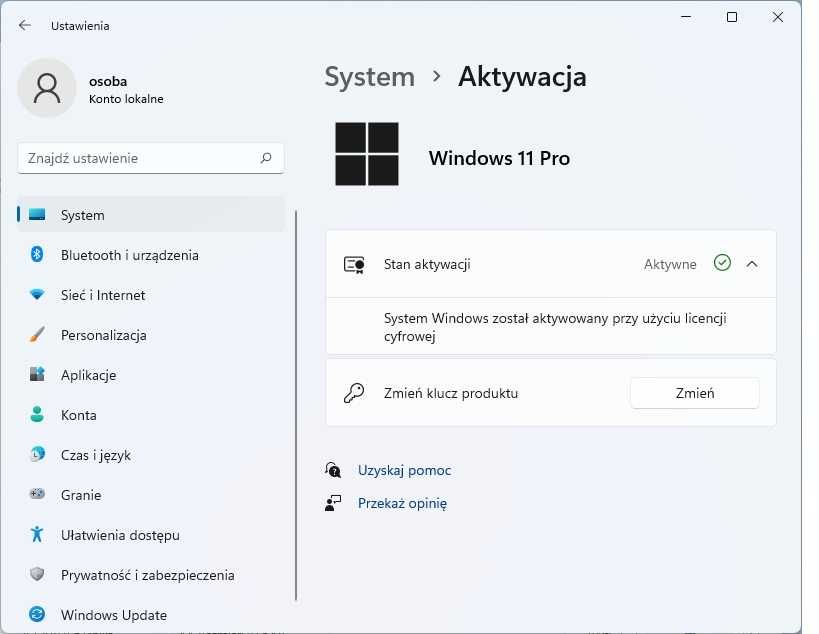Open the System settings category
Screen dimensions: 819x634
coord(82,215)
